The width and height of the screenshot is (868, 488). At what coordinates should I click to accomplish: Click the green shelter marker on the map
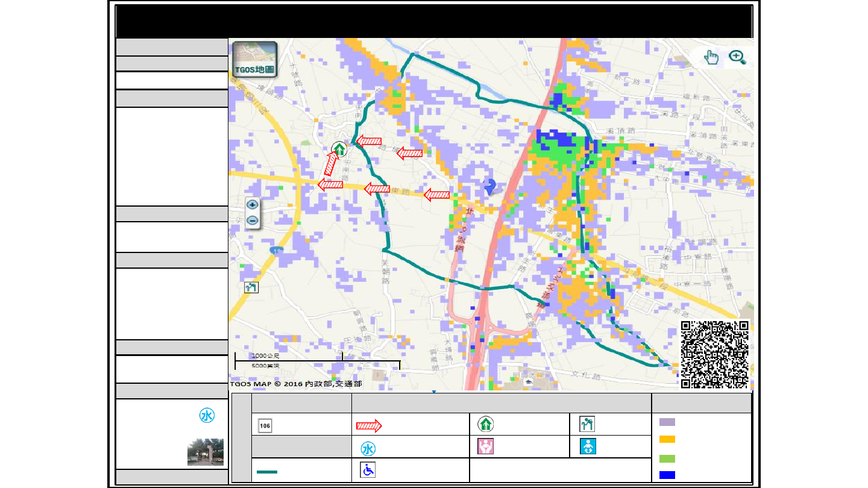[339, 149]
